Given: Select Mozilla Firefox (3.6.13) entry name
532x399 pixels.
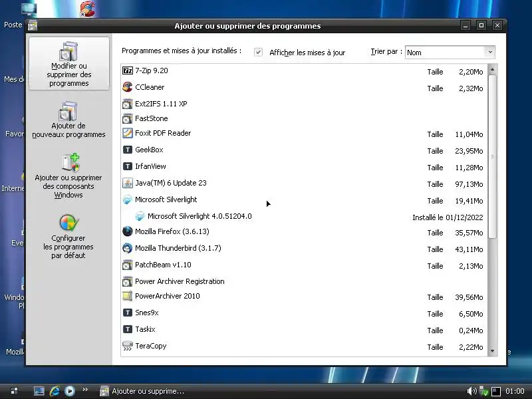Looking at the screenshot, I should coord(172,231).
